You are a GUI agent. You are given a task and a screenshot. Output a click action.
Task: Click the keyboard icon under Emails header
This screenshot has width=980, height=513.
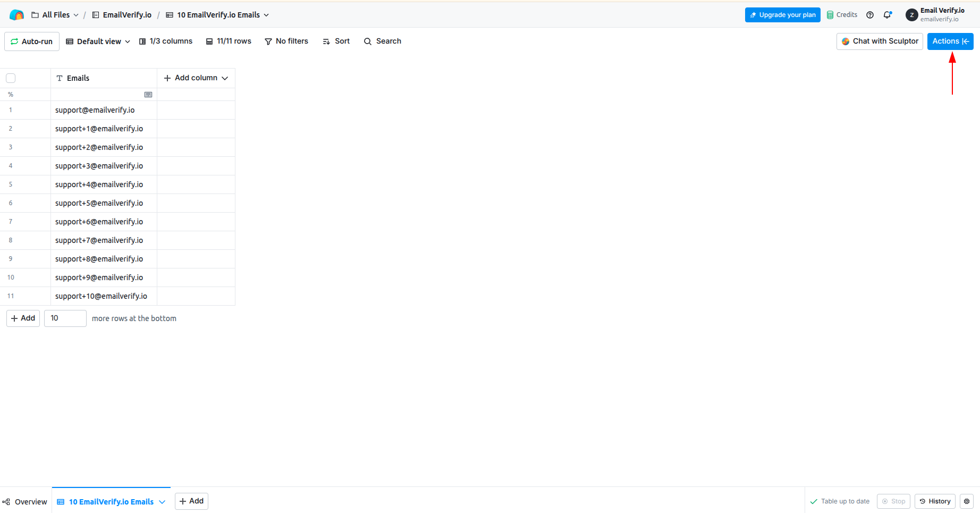148,95
